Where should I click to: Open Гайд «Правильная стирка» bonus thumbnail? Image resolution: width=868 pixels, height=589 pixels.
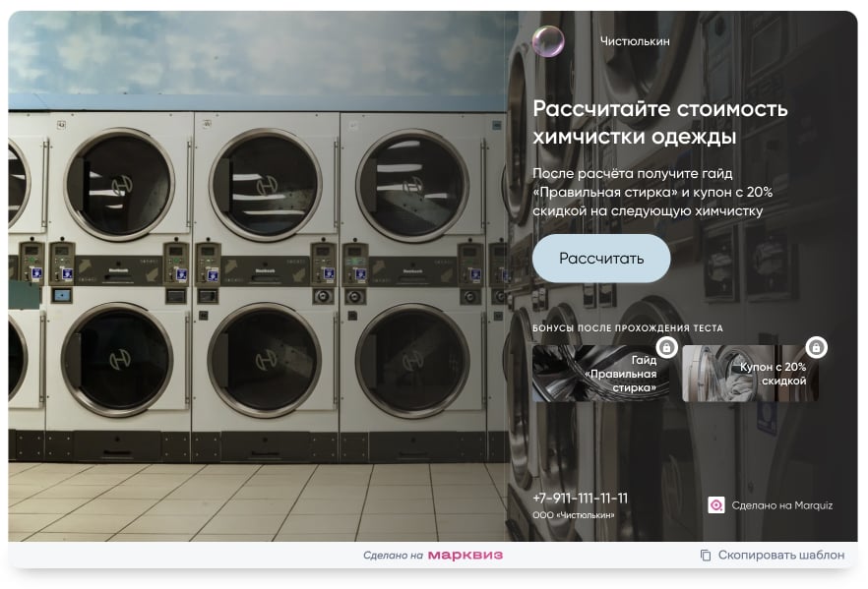(600, 374)
